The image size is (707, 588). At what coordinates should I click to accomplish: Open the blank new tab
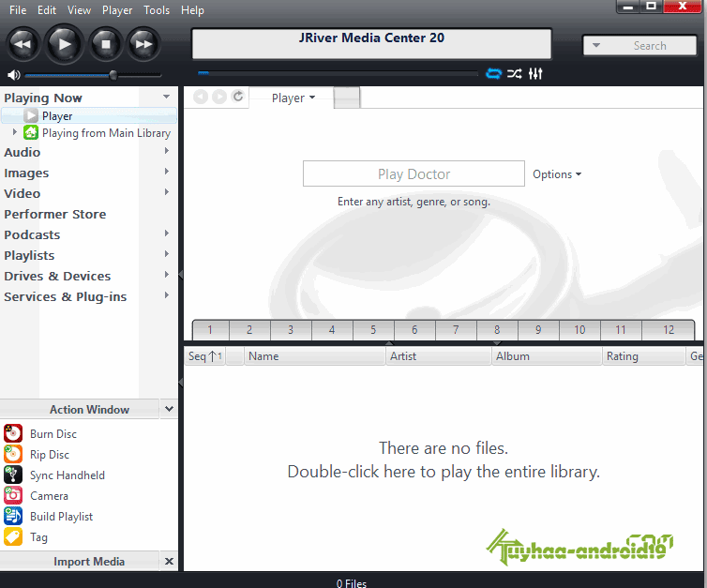pos(347,98)
